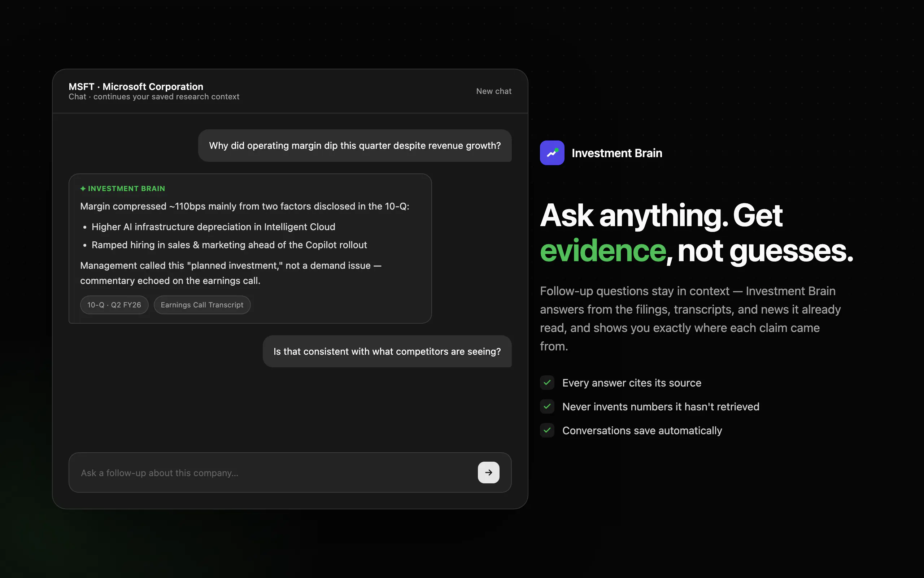Image resolution: width=924 pixels, height=578 pixels.
Task: Click the 'Follow-up questions stay in context' paragraph
Action: click(690, 318)
